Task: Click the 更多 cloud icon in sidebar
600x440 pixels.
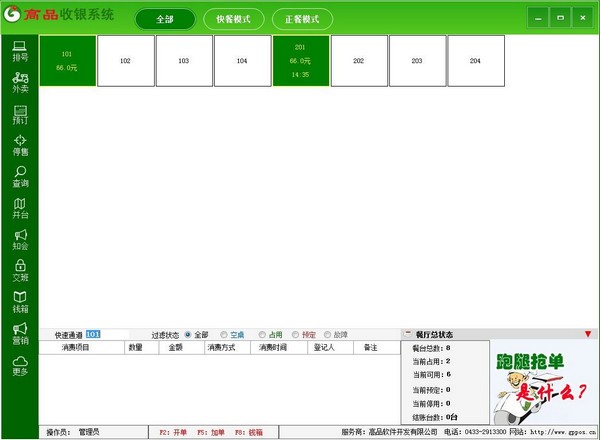Action: pos(20,365)
